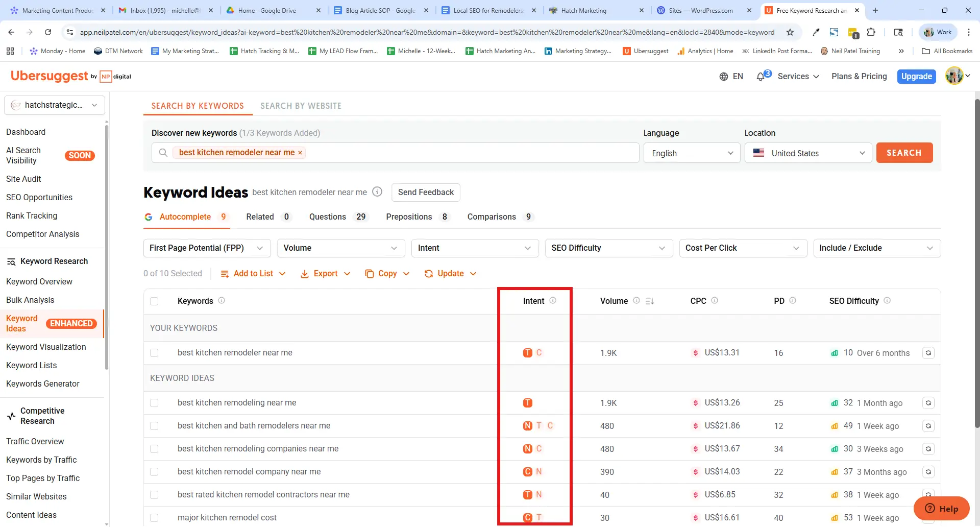
Task: Click the notifications bell icon
Action: click(761, 77)
